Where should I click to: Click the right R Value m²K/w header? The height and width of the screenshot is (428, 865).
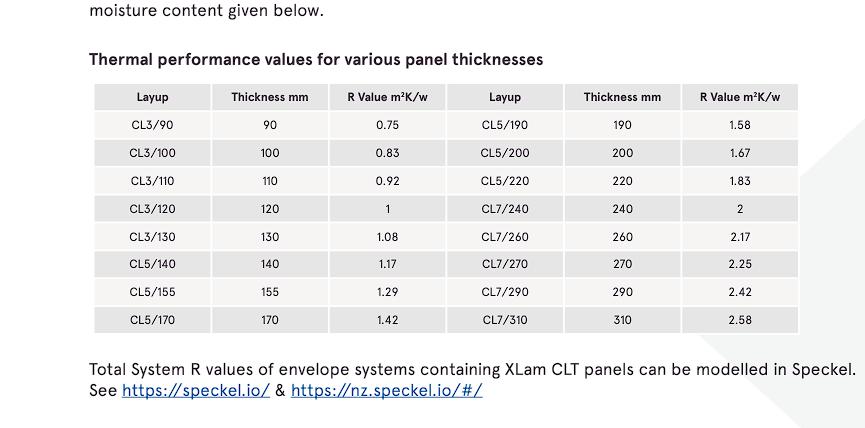(740, 97)
